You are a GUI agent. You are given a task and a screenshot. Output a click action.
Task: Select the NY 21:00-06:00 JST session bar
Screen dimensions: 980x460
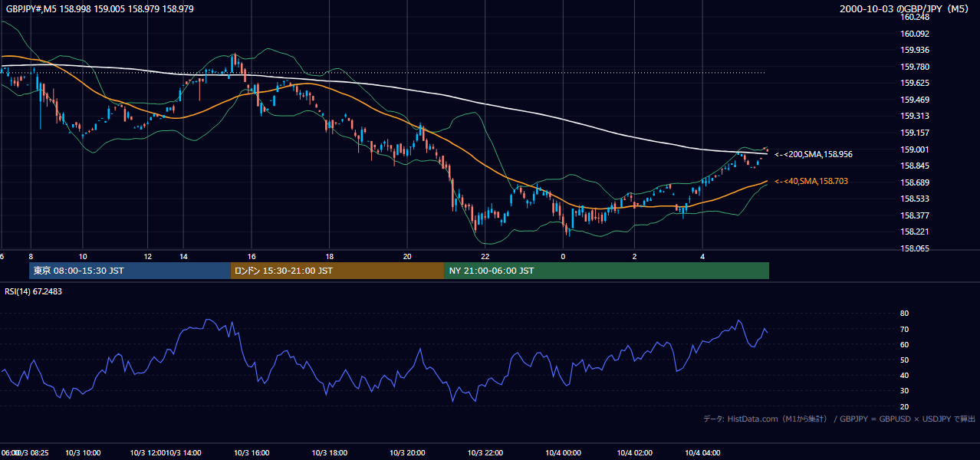coord(607,271)
